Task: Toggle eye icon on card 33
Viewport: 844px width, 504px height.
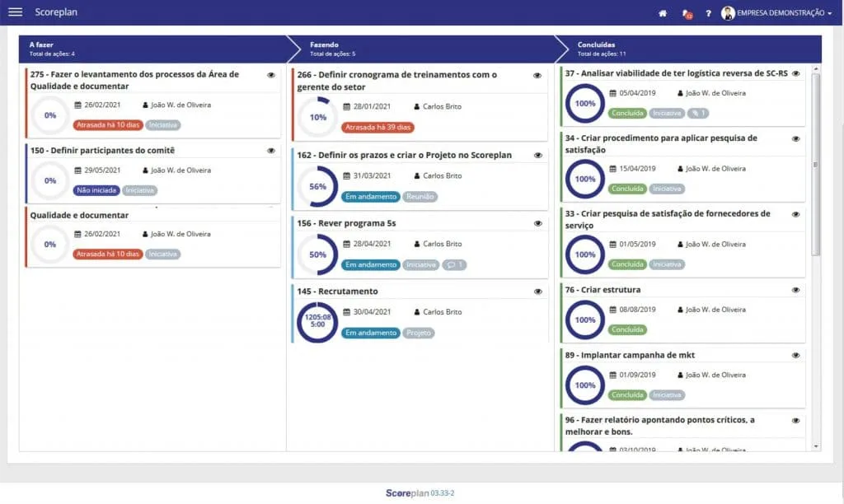Action: (x=795, y=214)
